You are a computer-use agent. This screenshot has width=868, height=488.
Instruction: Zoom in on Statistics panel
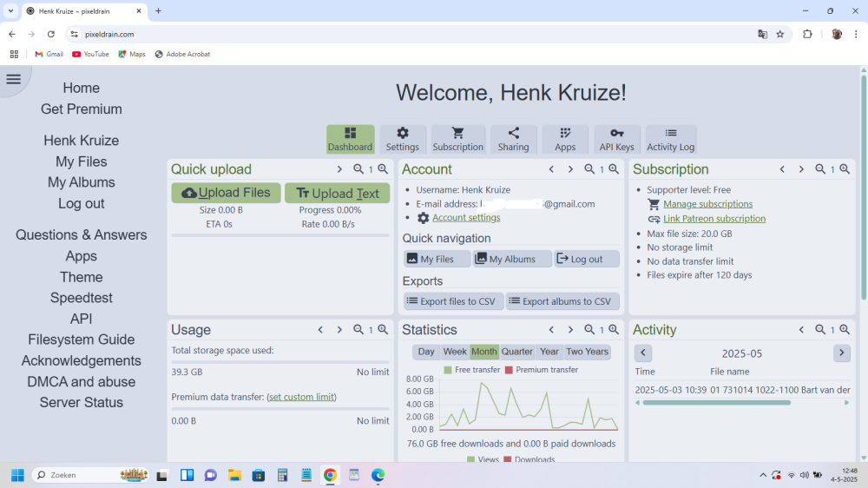614,330
